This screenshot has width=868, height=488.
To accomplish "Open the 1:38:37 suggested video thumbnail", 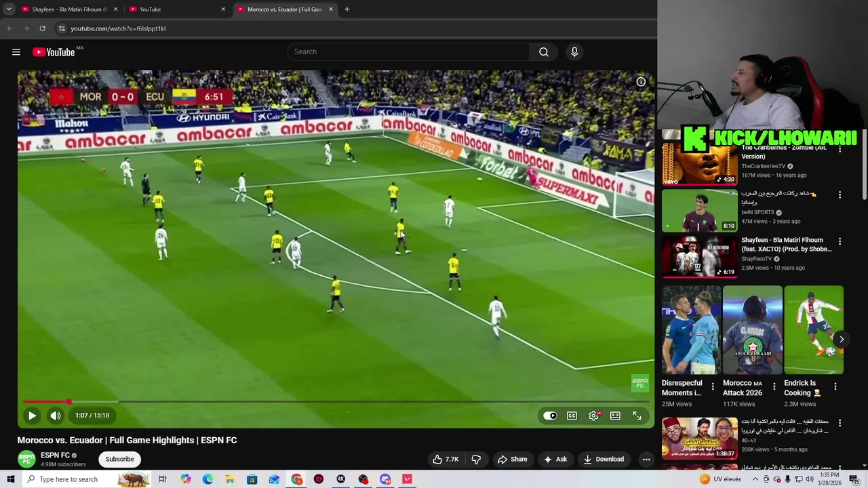I will (x=699, y=439).
